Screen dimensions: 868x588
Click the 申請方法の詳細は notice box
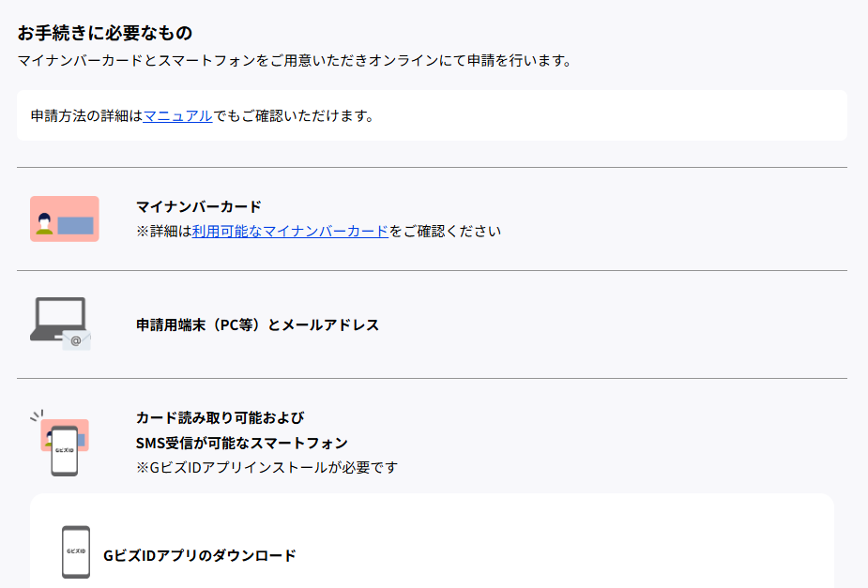click(432, 115)
